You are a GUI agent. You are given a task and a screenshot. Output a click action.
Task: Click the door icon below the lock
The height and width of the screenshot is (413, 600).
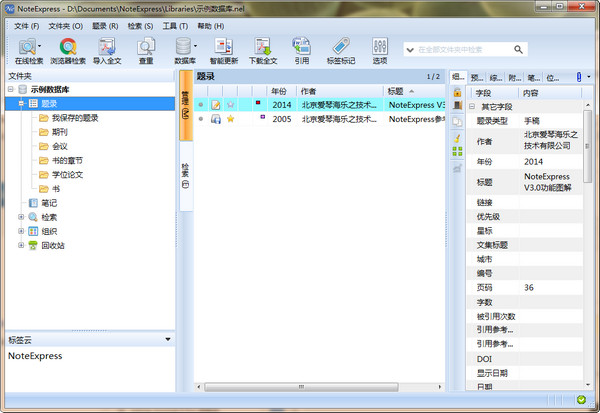pyautogui.click(x=457, y=105)
